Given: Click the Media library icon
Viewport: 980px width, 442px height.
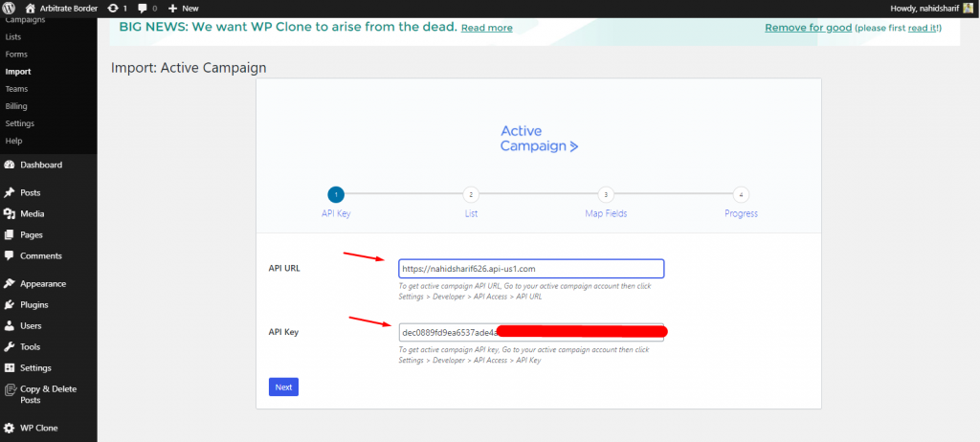Looking at the screenshot, I should (x=10, y=213).
